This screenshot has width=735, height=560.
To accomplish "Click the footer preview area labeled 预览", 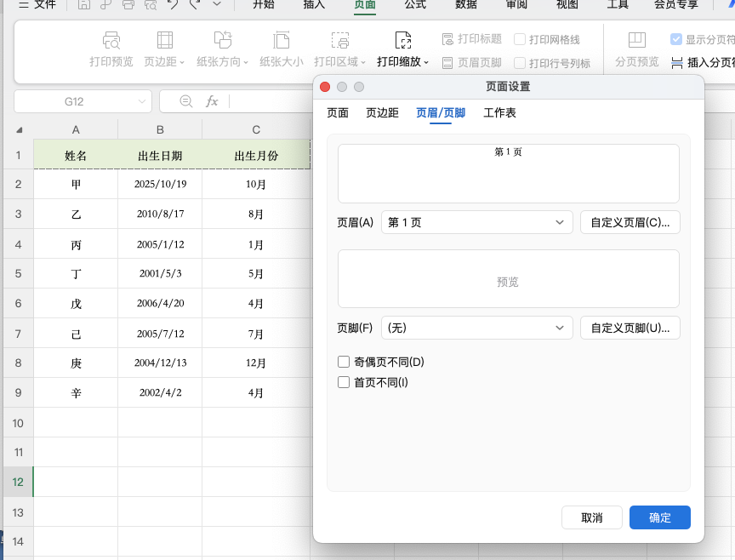I will [x=509, y=278].
